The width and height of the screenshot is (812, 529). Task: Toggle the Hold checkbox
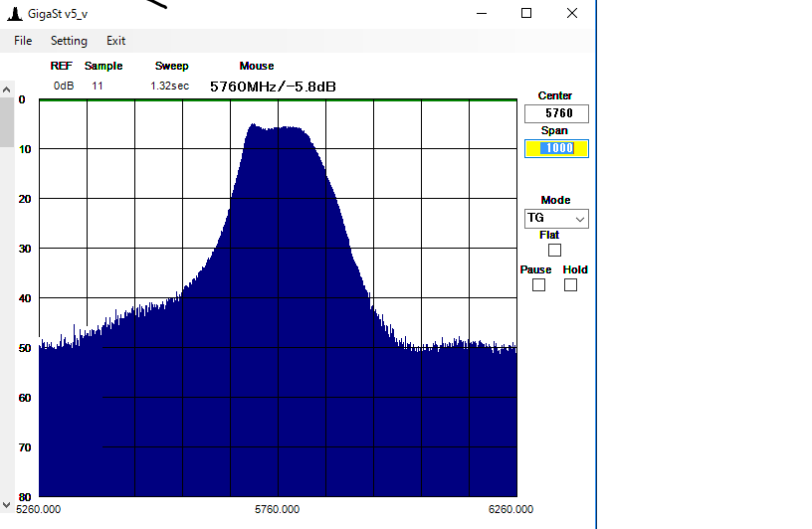coord(570,285)
